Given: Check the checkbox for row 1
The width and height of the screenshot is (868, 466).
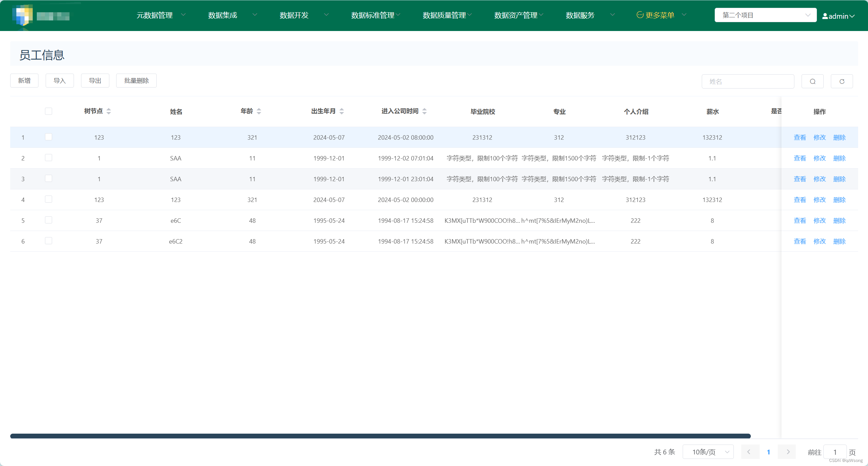Looking at the screenshot, I should point(48,137).
